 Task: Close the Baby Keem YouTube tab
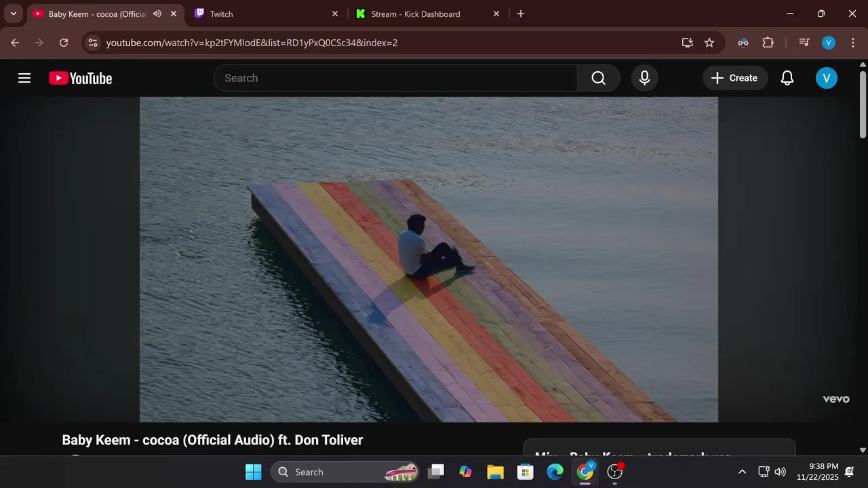point(174,14)
